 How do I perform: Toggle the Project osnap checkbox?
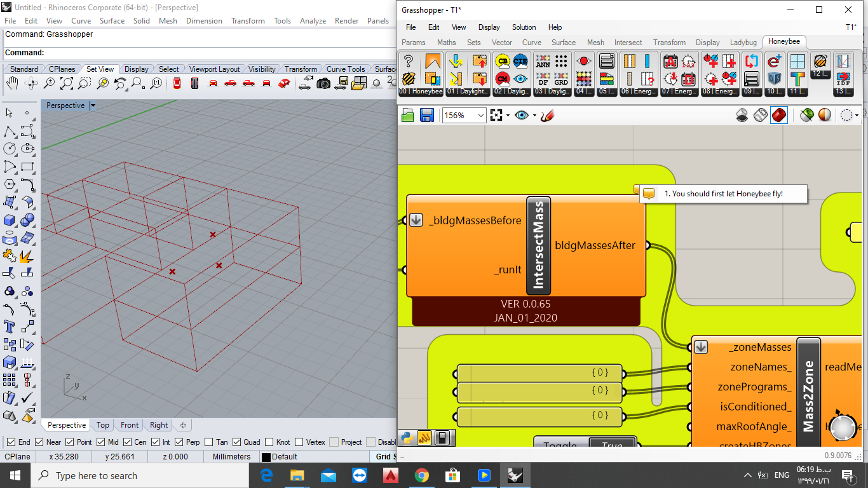333,442
